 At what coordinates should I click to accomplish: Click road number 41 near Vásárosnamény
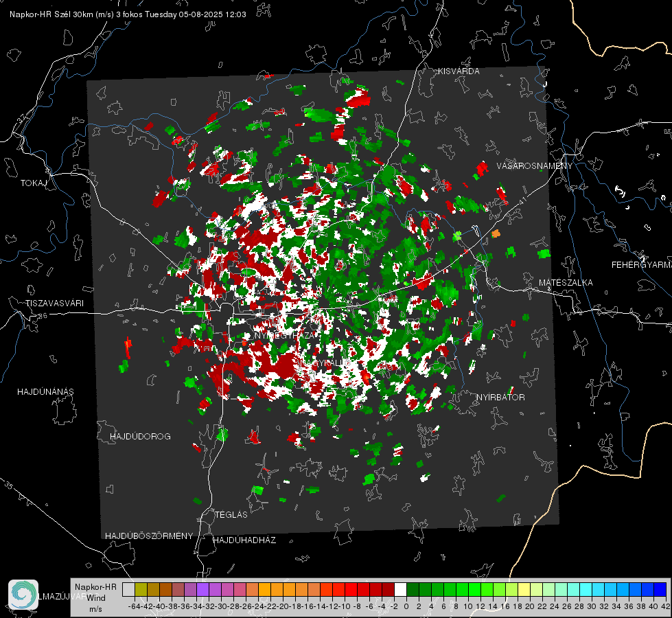(523, 201)
